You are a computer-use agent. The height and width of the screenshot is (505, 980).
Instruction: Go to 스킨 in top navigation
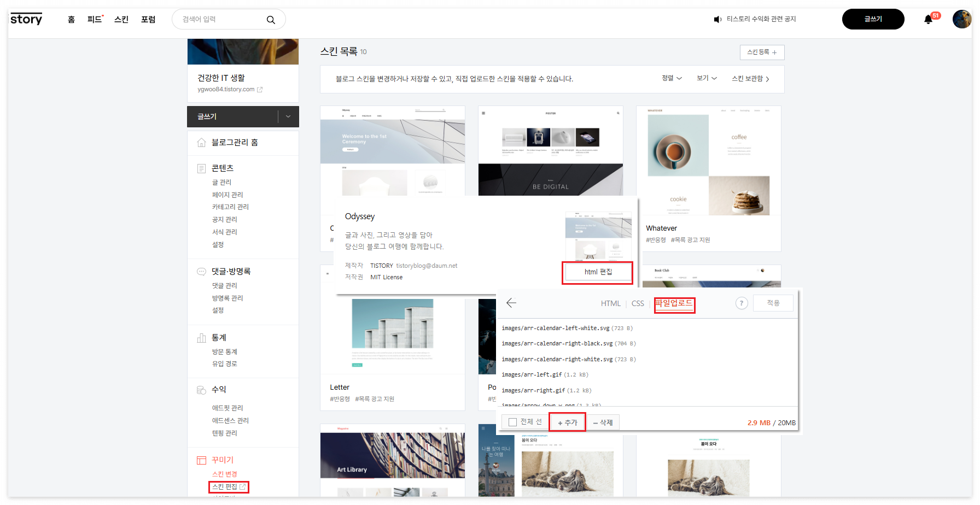pos(121,20)
